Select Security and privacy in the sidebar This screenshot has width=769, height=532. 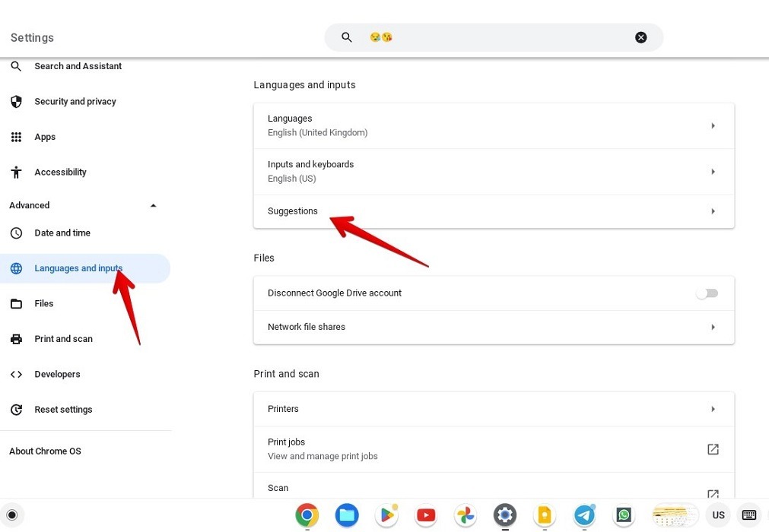click(75, 101)
